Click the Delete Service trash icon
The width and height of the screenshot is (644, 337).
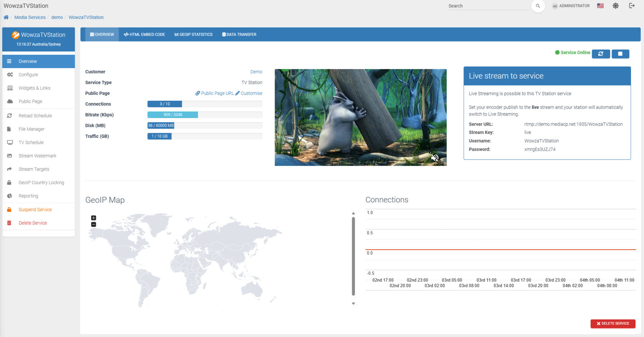pyautogui.click(x=9, y=223)
